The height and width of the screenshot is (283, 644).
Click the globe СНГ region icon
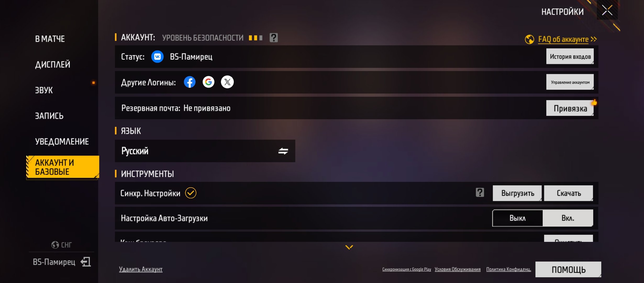[x=55, y=245]
